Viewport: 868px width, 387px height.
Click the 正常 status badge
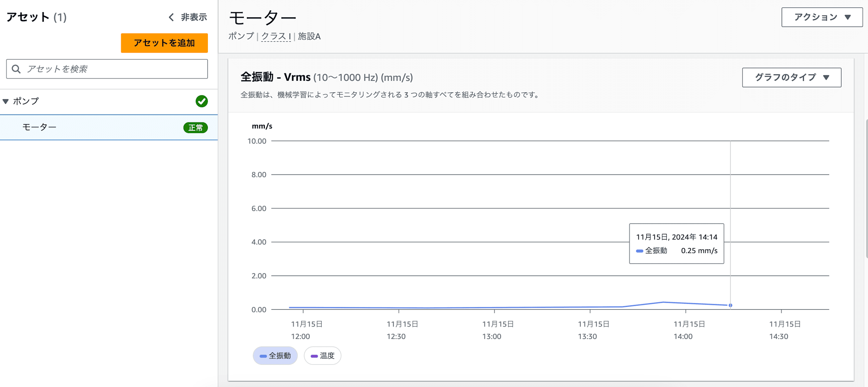(x=195, y=128)
